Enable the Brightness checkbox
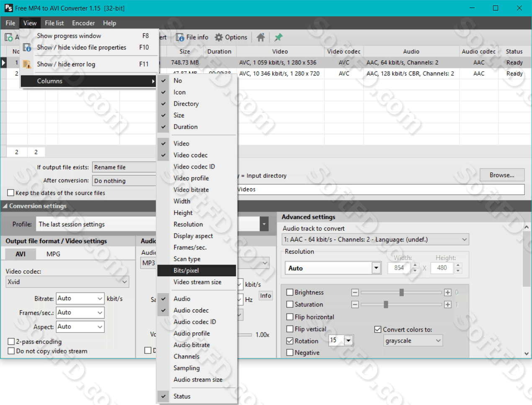Viewport: 532px width, 405px height. tap(290, 292)
